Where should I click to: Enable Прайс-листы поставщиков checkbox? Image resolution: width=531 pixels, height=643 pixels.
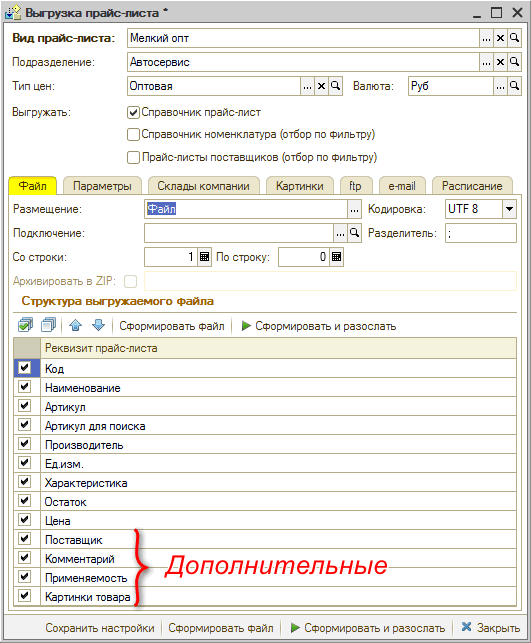pyautogui.click(x=133, y=157)
